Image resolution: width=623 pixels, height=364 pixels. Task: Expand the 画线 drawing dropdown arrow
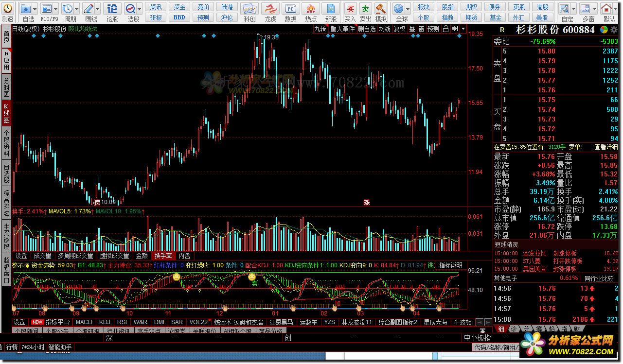98,9
